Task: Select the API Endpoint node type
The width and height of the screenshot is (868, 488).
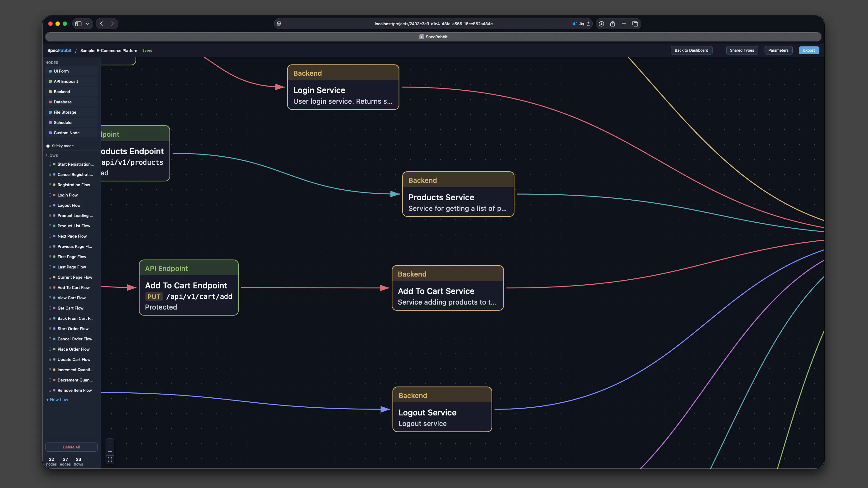Action: click(x=71, y=82)
